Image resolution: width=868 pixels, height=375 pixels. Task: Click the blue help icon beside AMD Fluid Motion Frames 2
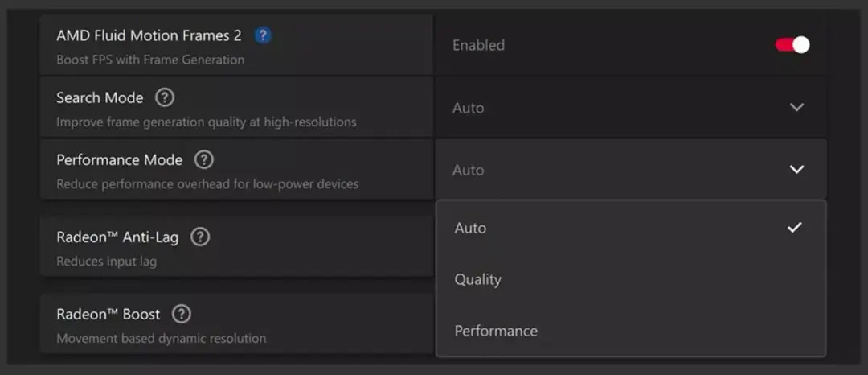point(263,36)
